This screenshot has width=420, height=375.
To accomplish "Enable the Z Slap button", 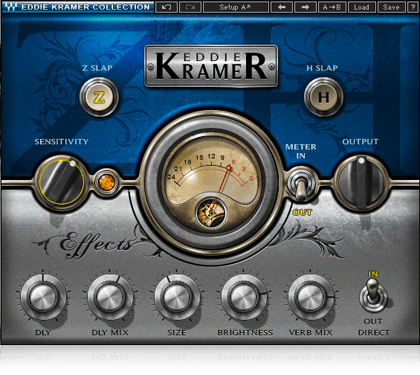I will pyautogui.click(x=99, y=97).
